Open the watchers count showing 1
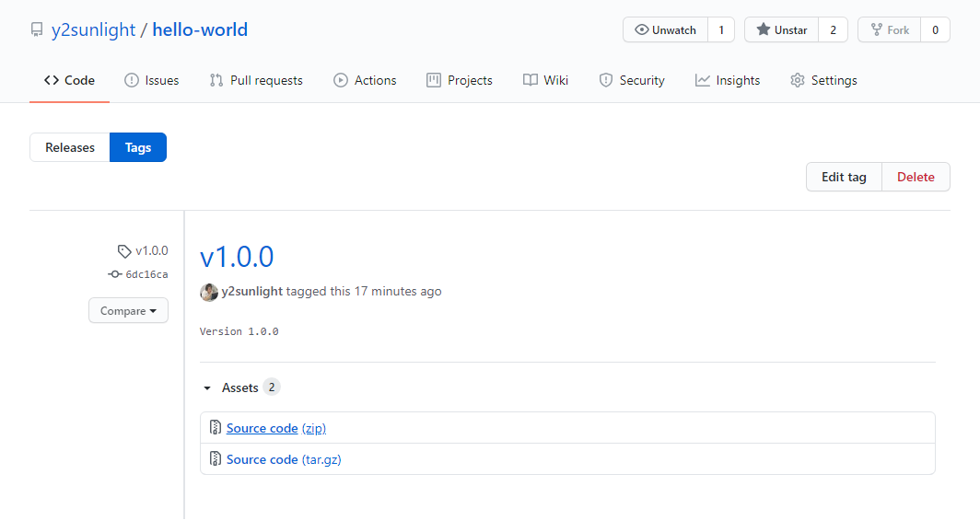 tap(721, 30)
